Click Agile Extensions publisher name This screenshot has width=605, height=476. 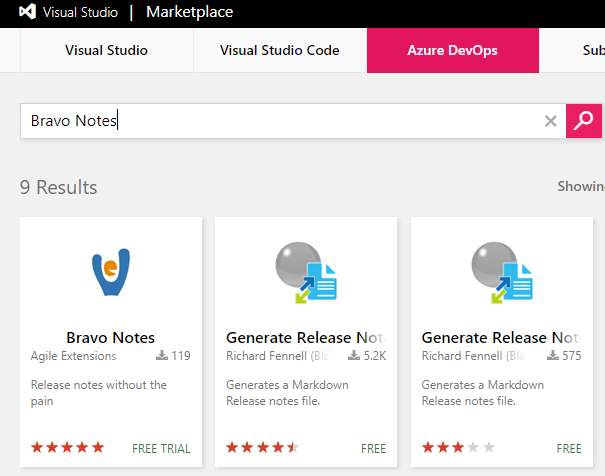click(x=73, y=356)
